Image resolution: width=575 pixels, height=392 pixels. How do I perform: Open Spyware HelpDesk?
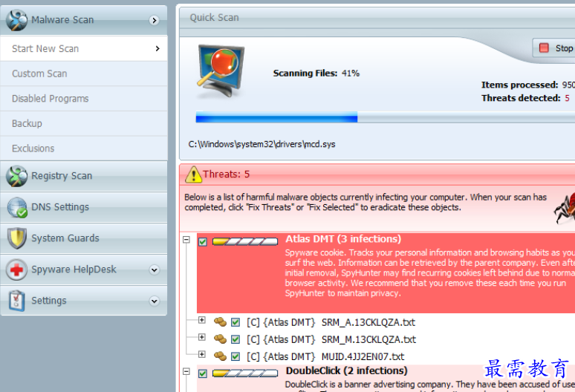(x=84, y=269)
